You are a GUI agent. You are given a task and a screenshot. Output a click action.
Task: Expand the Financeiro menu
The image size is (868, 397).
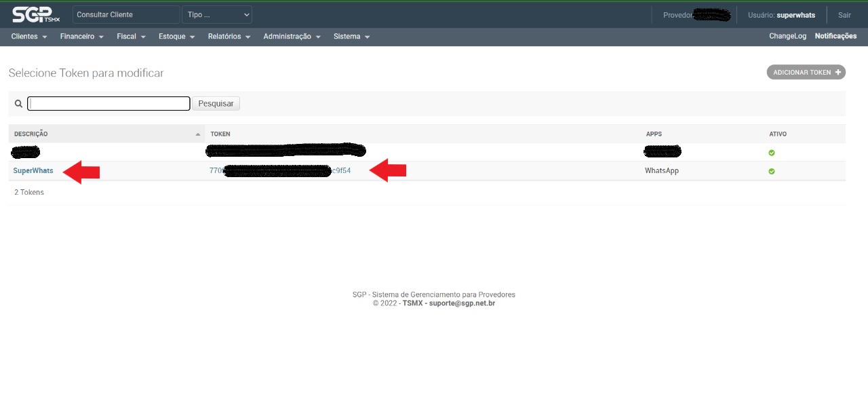pyautogui.click(x=81, y=37)
